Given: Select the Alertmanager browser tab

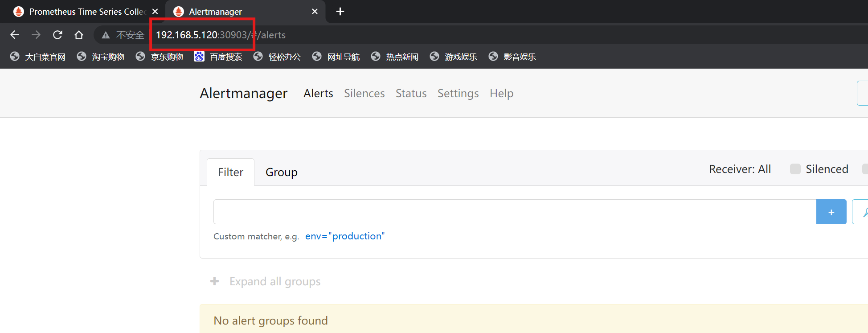Looking at the screenshot, I should point(246,12).
